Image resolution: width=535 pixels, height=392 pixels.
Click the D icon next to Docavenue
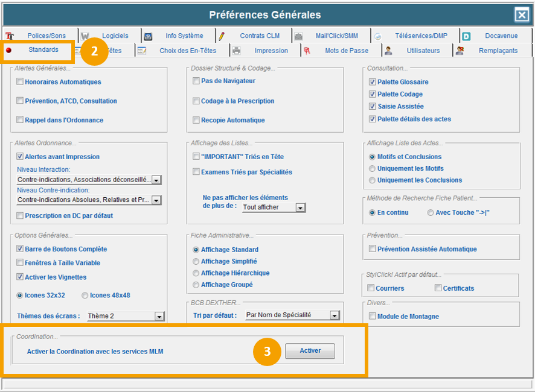pyautogui.click(x=466, y=36)
